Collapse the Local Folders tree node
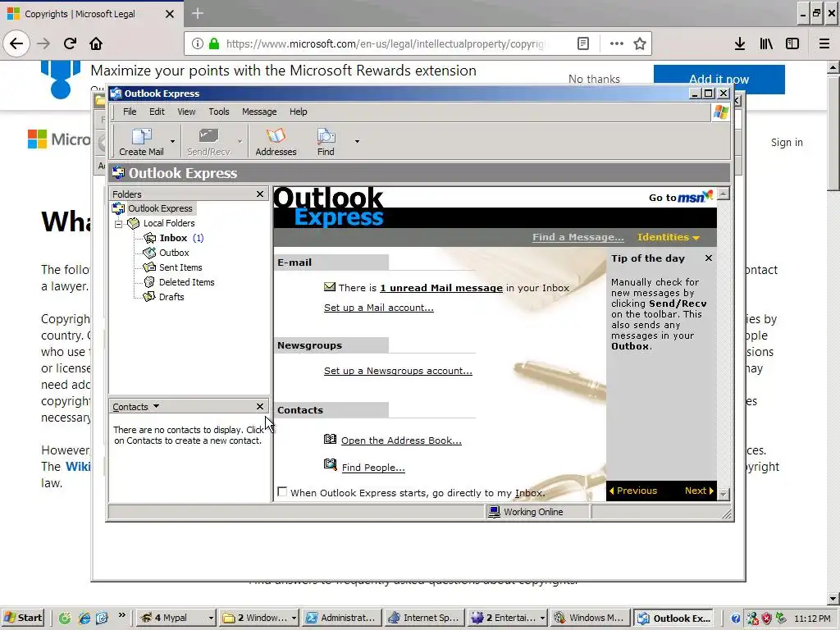The image size is (840, 630). 118,224
